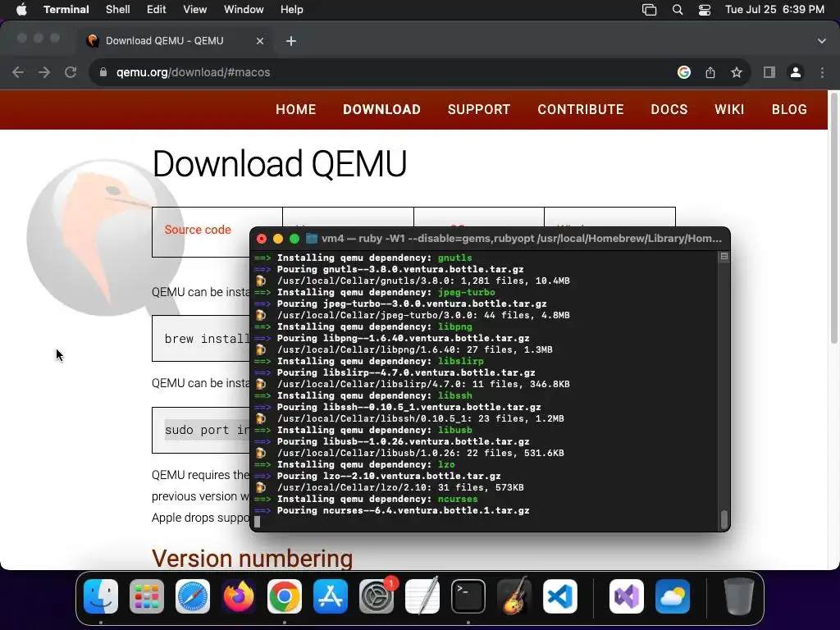Close the Download QEMU tab

260,41
